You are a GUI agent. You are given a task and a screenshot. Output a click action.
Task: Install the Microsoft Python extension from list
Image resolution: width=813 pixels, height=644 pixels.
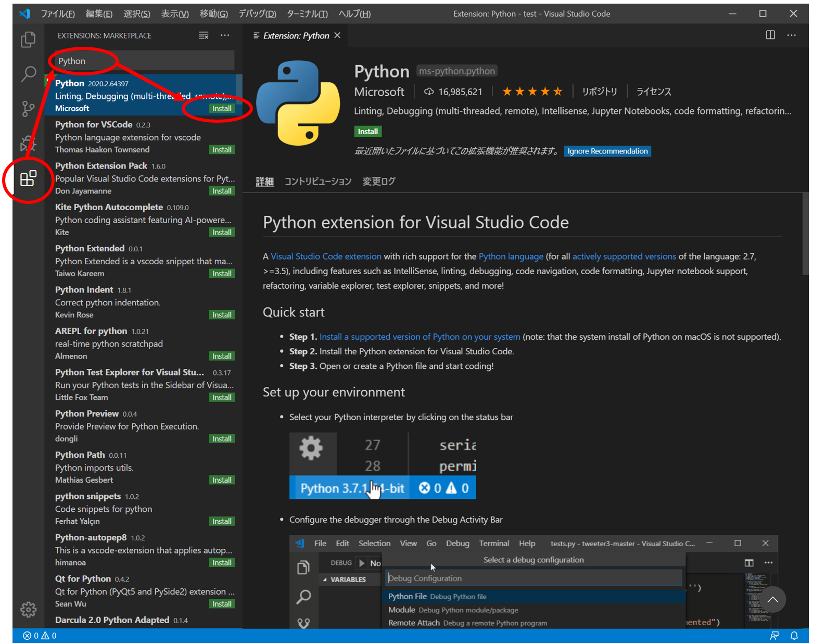point(222,108)
